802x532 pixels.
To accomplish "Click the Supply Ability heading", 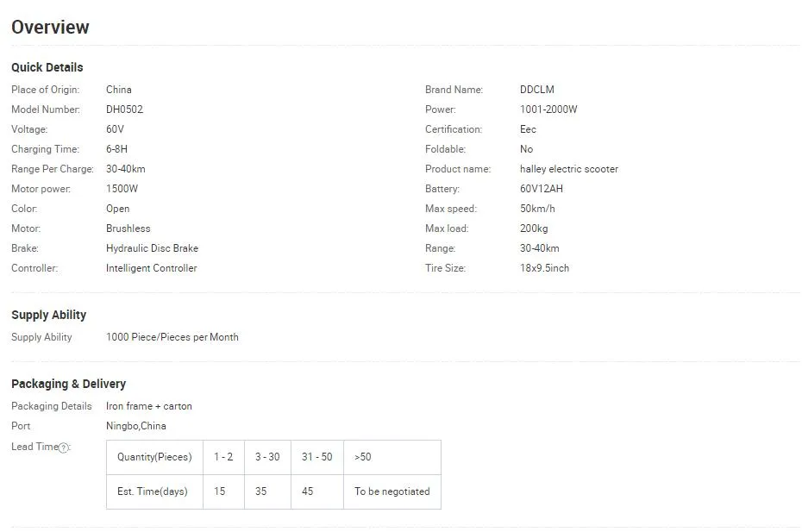I will [x=48, y=315].
